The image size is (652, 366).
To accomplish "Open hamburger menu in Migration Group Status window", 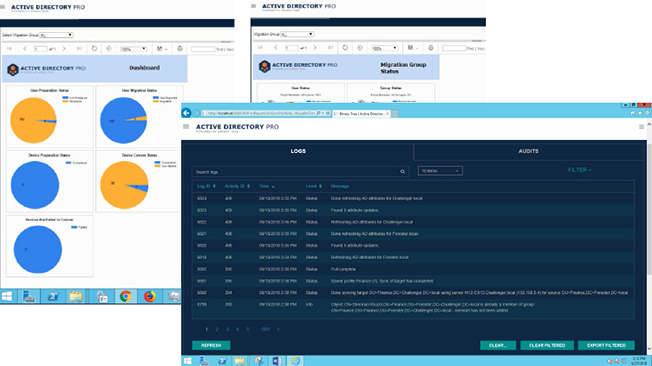I will (254, 6).
